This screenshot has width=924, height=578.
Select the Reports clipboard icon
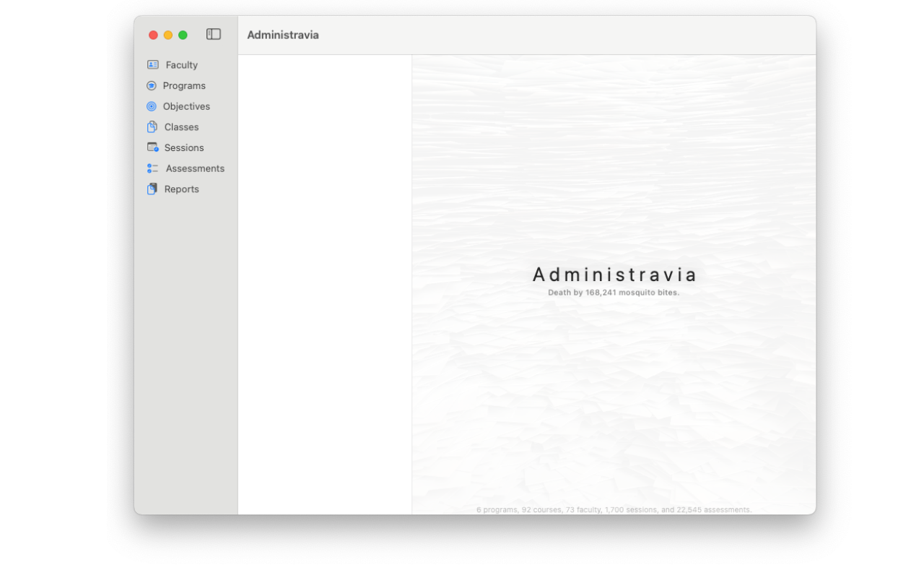click(152, 189)
